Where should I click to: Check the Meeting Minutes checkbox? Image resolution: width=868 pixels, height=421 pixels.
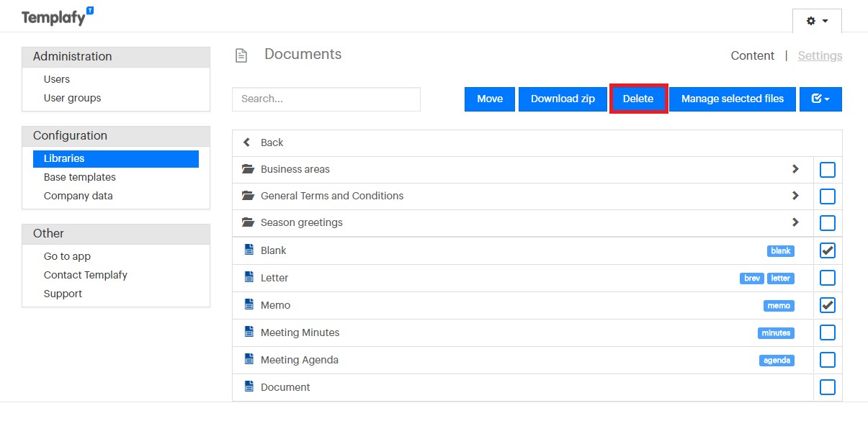pyautogui.click(x=828, y=332)
